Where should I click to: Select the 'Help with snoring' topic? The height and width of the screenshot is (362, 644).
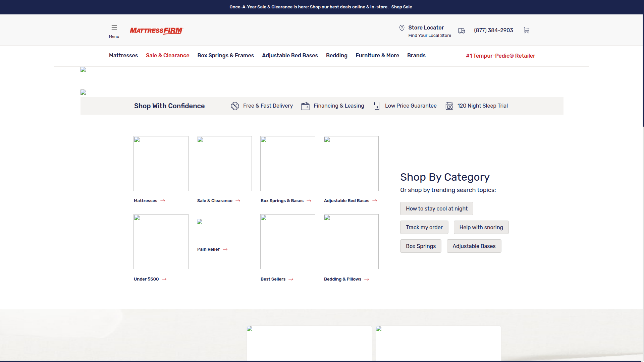point(481,227)
